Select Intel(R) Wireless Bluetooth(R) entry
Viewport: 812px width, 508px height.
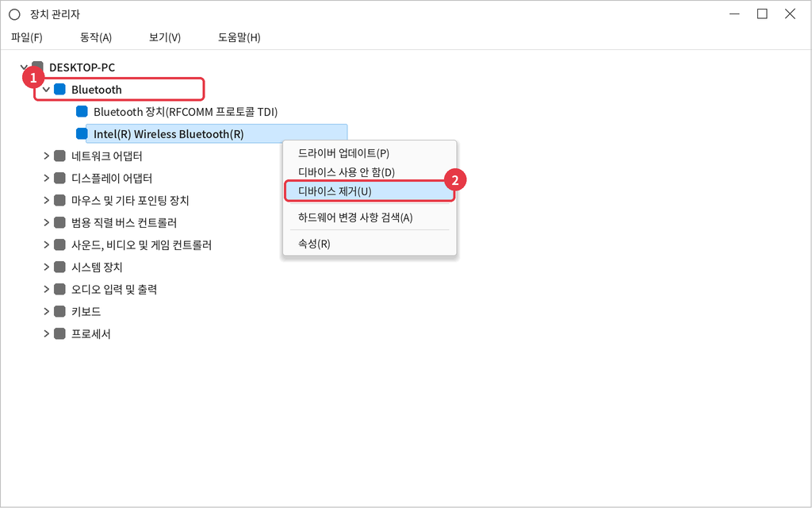tap(168, 134)
